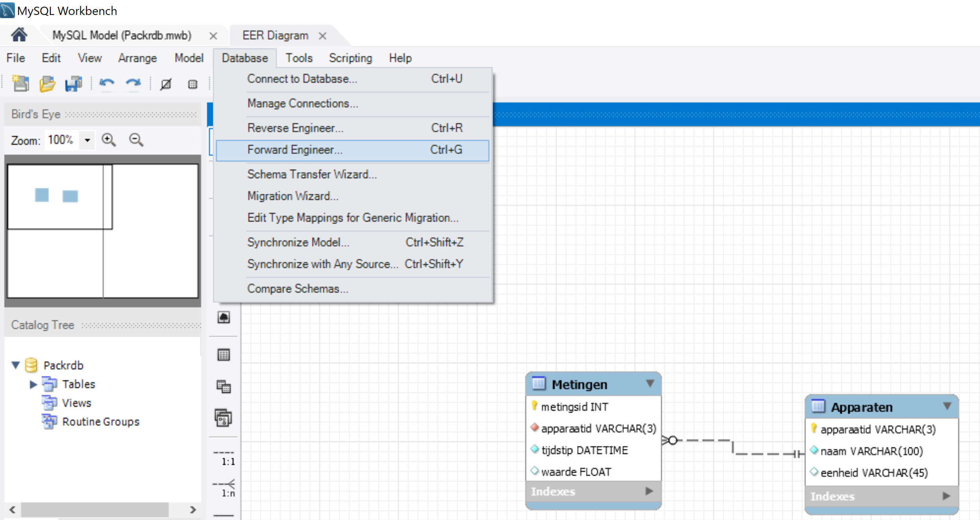
Task: Click the save model icon
Action: (x=73, y=84)
